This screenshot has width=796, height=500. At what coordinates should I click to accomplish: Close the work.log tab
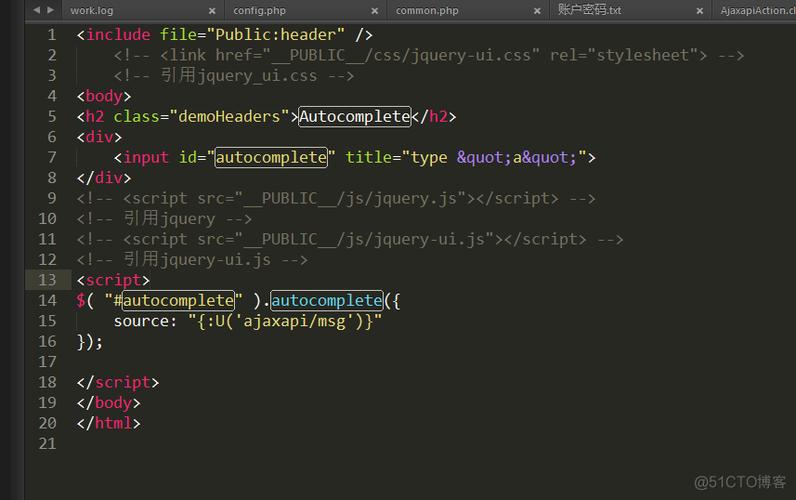(x=212, y=11)
